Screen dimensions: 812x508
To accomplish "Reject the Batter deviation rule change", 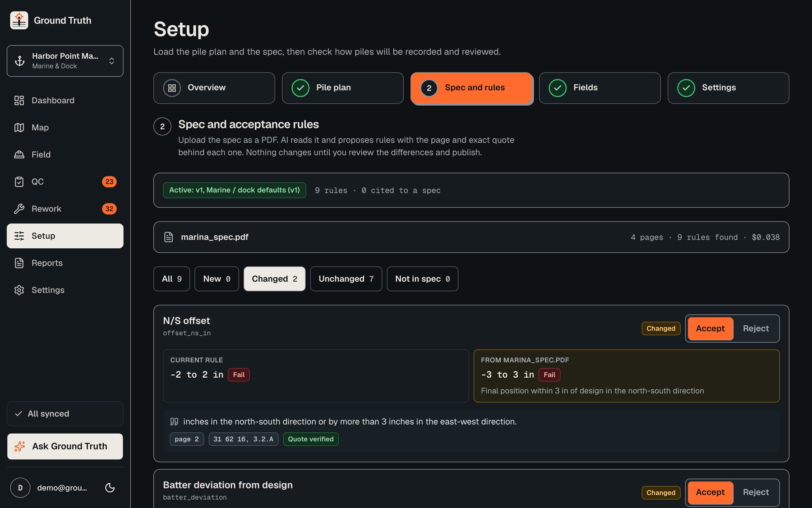I will 756,492.
